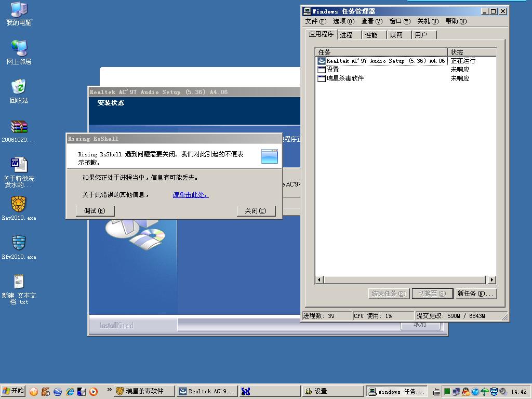
Task: Click the 调试(B) button in Rising RsShell dialog
Action: [x=95, y=211]
